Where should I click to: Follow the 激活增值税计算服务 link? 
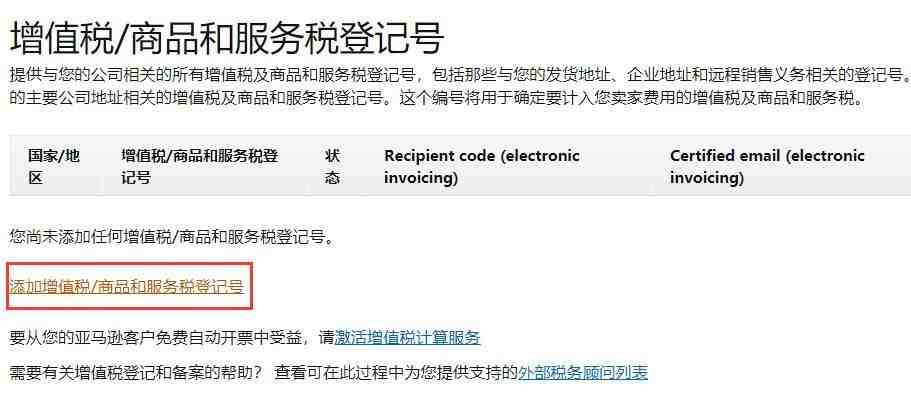click(407, 338)
